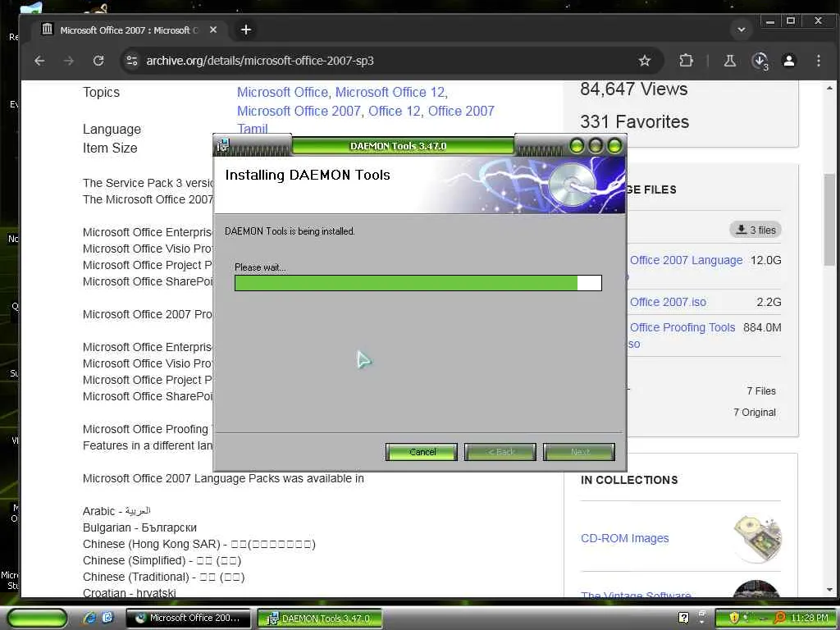
Task: Minimize the Chrome window
Action: click(770, 21)
